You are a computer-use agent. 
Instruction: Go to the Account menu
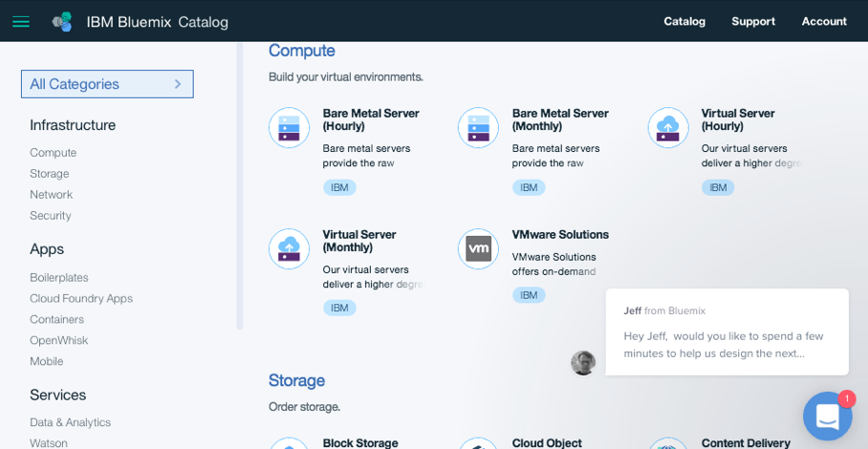tap(824, 21)
